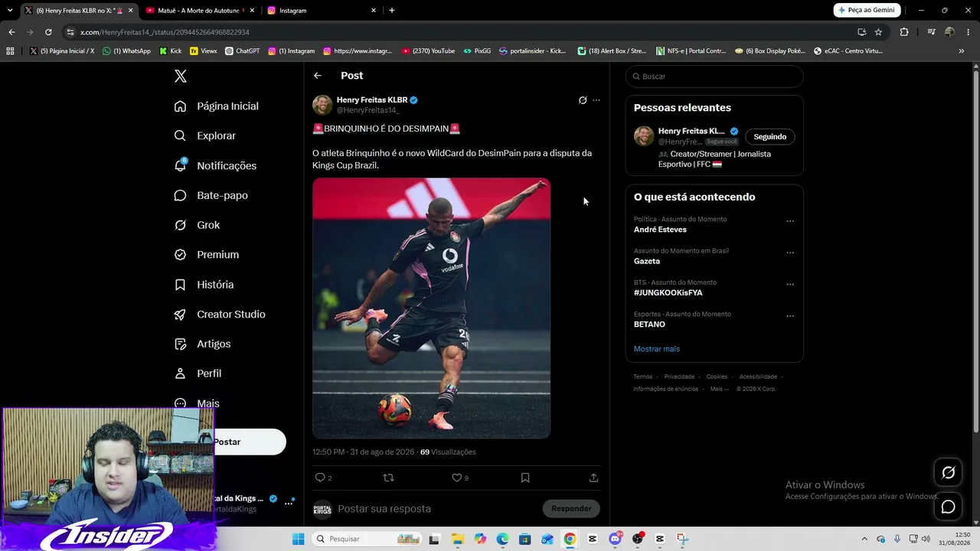Open options for André Esteves trend
980x551 pixels.
(x=790, y=221)
